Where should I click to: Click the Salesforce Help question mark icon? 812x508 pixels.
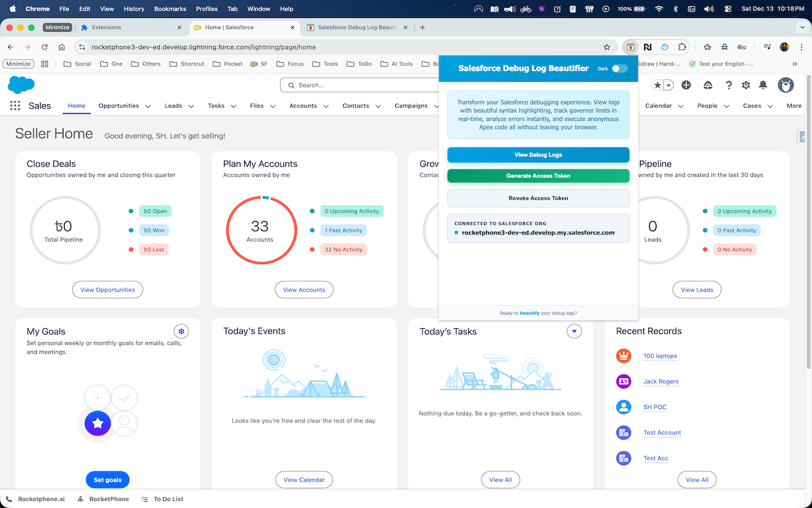[728, 84]
